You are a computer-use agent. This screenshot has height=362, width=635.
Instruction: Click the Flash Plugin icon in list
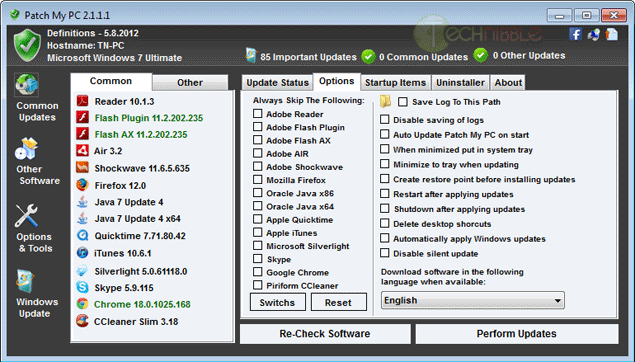click(83, 117)
